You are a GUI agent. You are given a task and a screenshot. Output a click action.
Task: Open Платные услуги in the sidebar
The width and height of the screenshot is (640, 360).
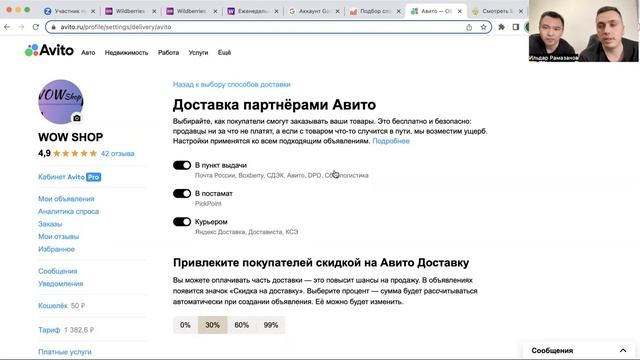click(64, 352)
